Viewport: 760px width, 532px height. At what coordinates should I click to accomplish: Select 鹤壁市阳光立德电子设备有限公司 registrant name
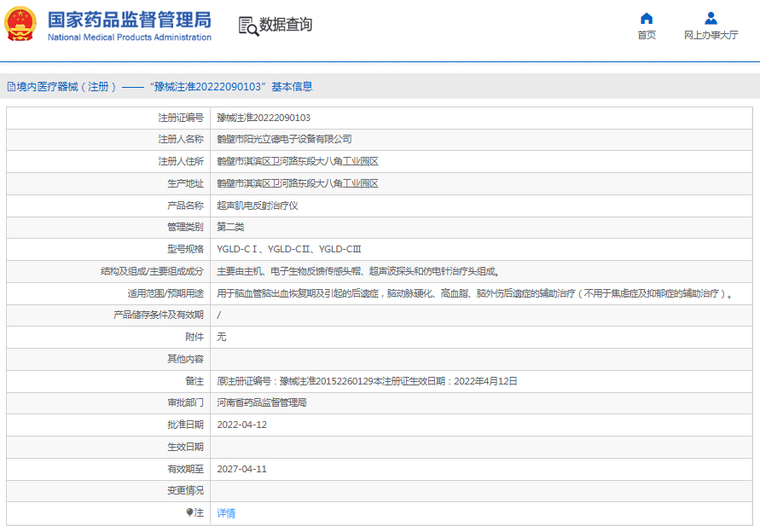(x=284, y=139)
